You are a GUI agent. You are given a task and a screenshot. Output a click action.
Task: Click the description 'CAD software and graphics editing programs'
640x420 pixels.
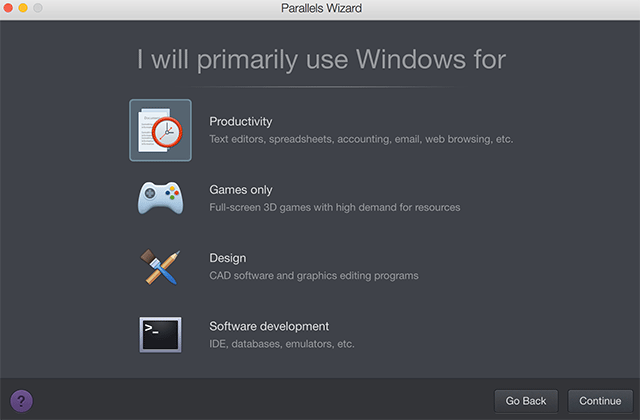pyautogui.click(x=314, y=276)
